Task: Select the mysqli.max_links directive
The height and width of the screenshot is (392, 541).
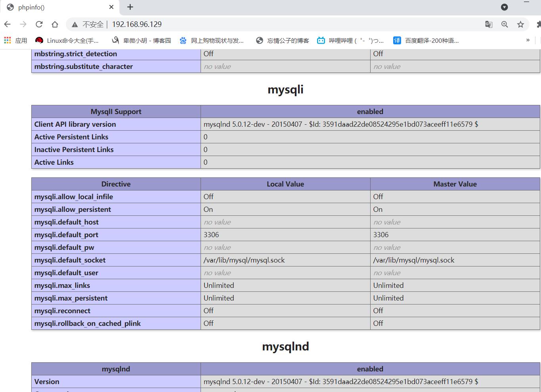Action: pyautogui.click(x=62, y=285)
